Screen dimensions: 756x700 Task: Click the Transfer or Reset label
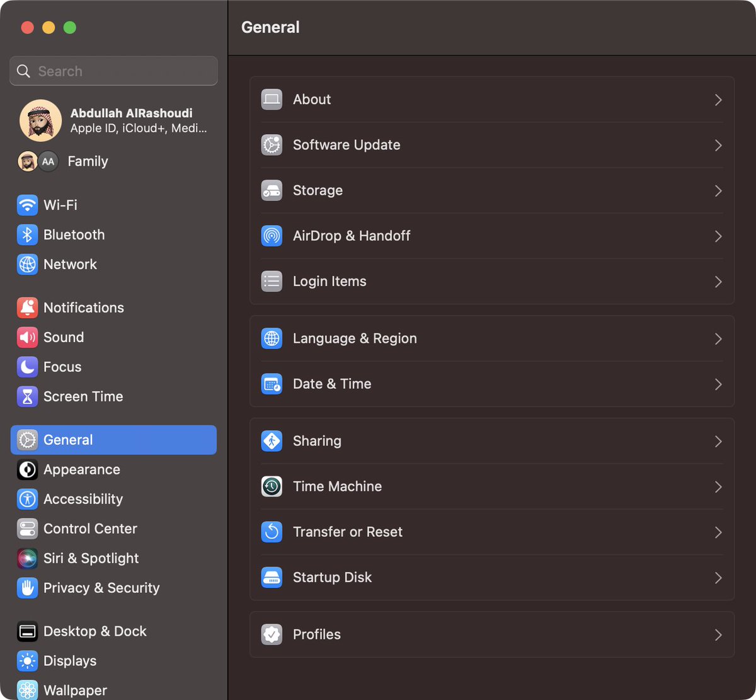tap(348, 532)
